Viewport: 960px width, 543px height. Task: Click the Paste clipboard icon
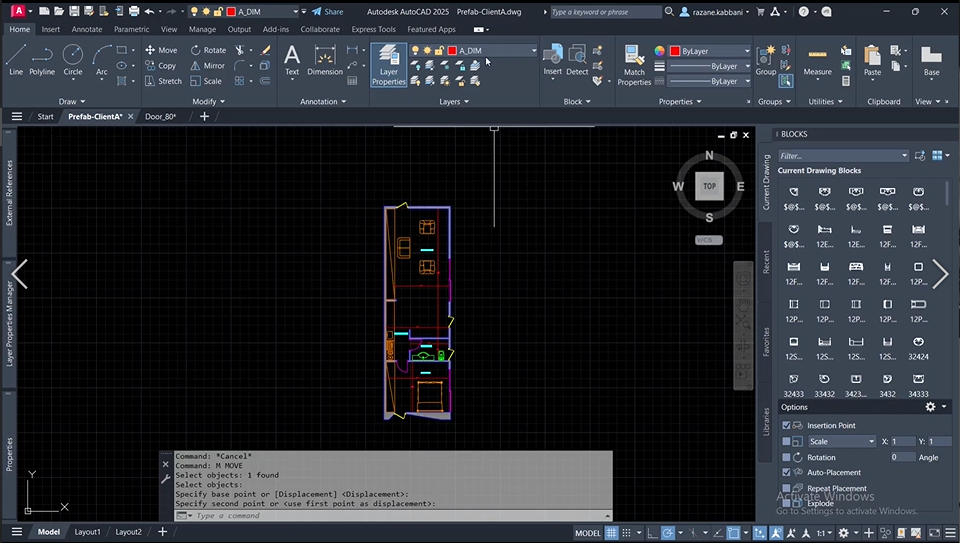coord(873,60)
